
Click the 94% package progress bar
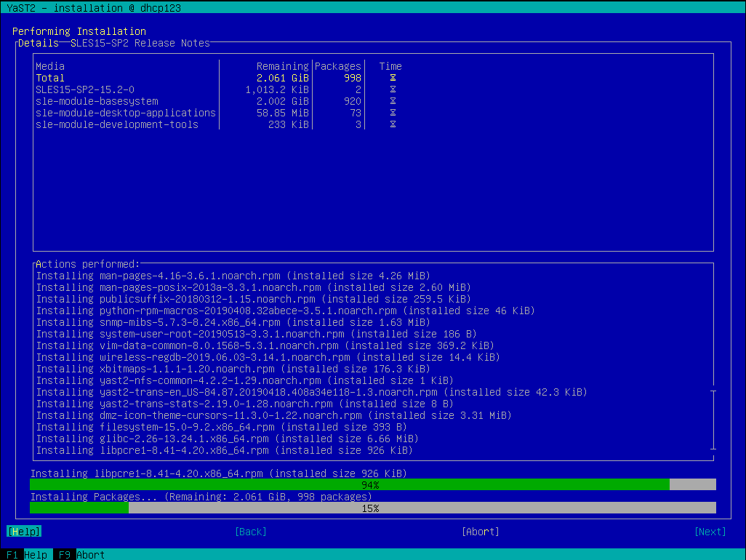[x=372, y=484]
